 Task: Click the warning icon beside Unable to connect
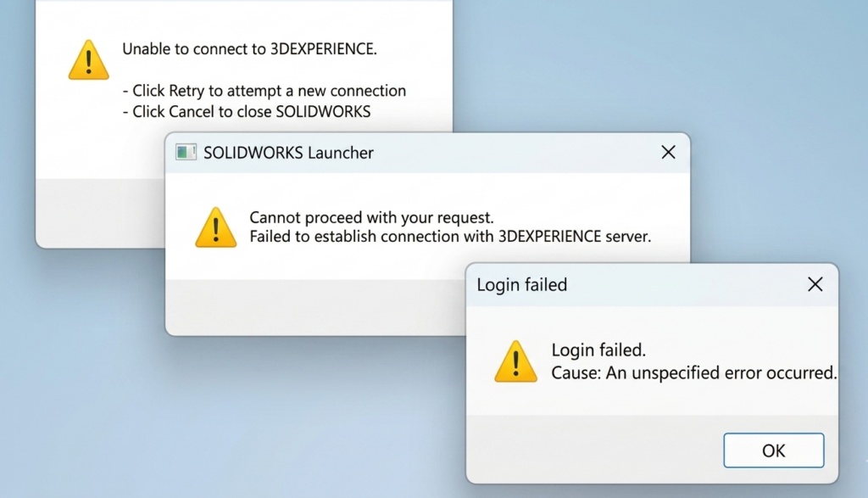[x=88, y=60]
